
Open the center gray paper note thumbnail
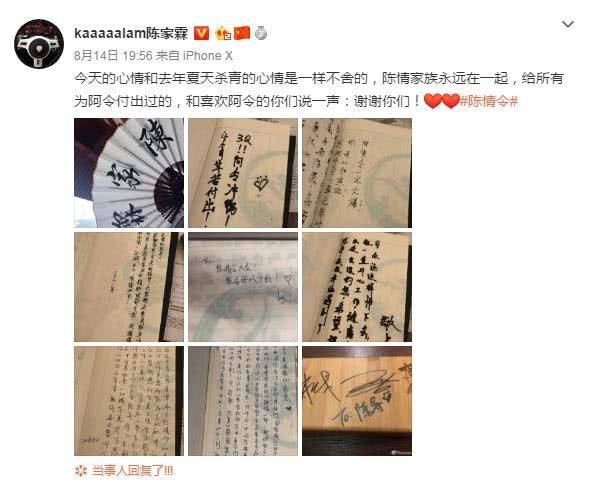click(243, 287)
